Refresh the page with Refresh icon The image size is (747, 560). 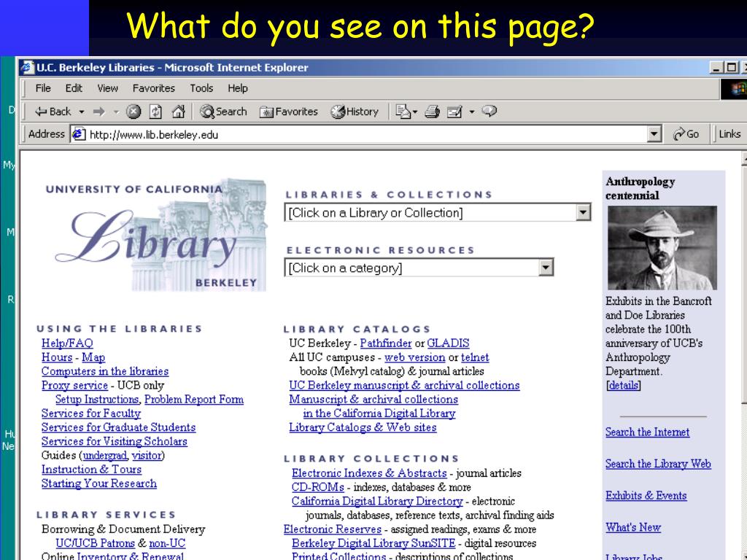click(156, 112)
